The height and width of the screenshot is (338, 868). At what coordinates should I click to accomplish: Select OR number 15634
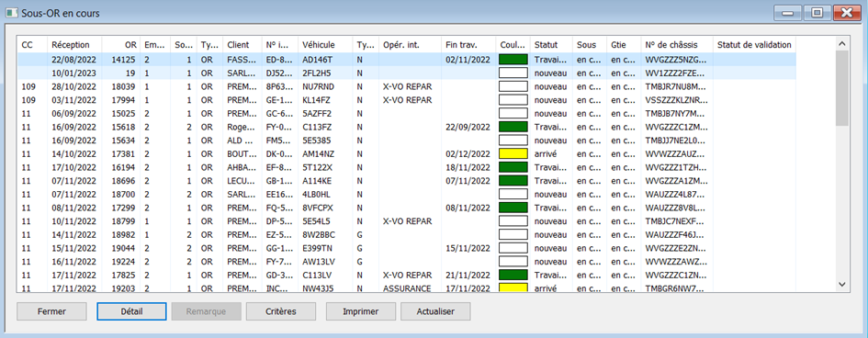(123, 141)
